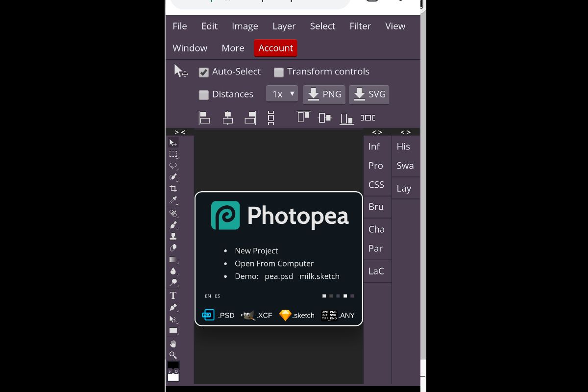Open the File menu
The image size is (588, 392).
(x=180, y=26)
